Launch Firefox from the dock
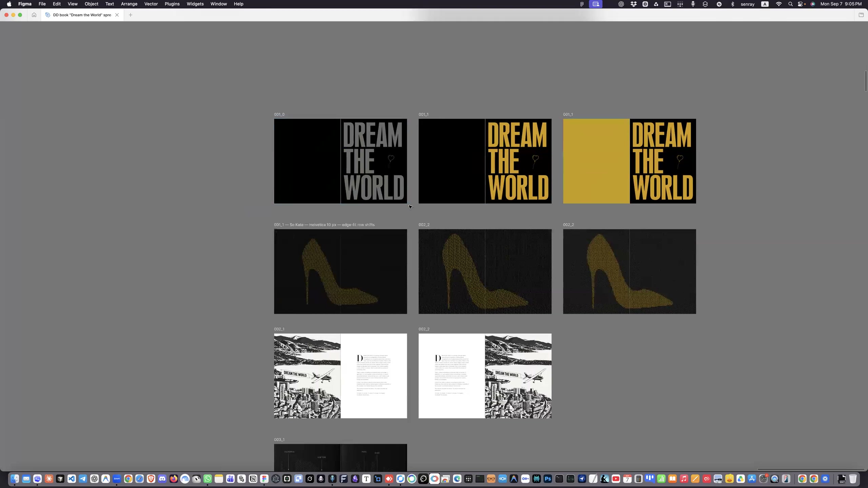 [174, 479]
